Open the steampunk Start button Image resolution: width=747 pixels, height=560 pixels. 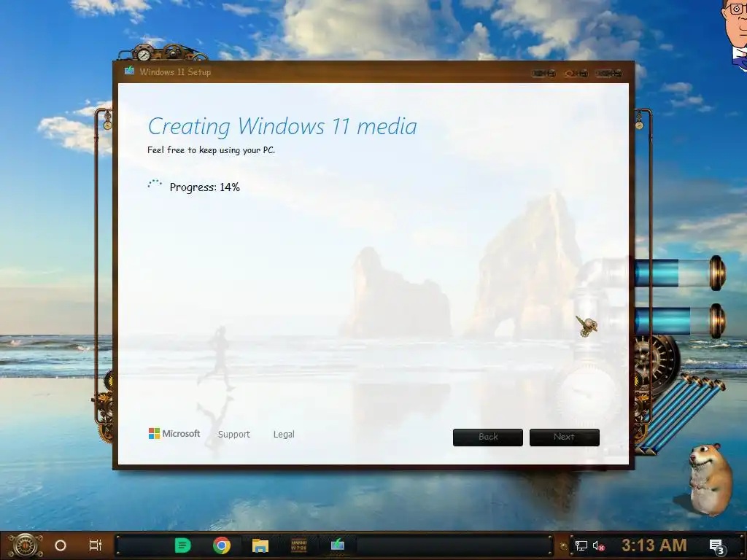[x=26, y=545]
